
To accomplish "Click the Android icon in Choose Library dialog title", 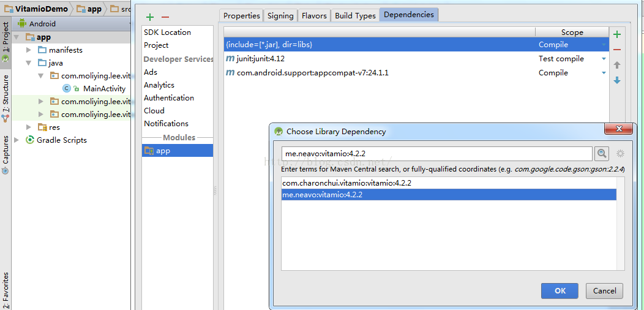I will click(x=279, y=132).
